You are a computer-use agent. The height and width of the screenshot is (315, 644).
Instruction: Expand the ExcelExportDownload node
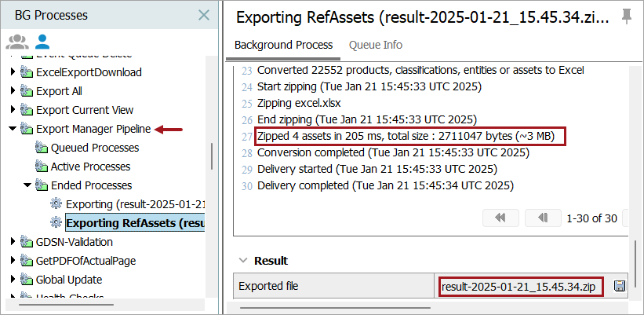13,72
